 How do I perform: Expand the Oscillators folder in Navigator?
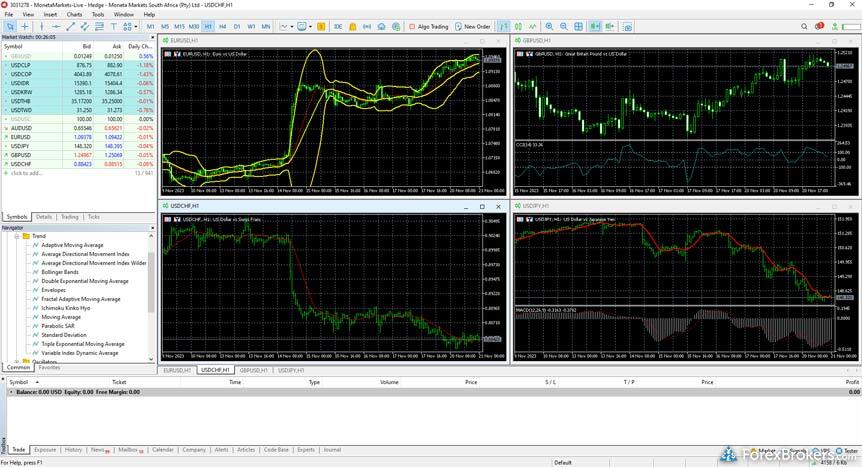point(17,362)
